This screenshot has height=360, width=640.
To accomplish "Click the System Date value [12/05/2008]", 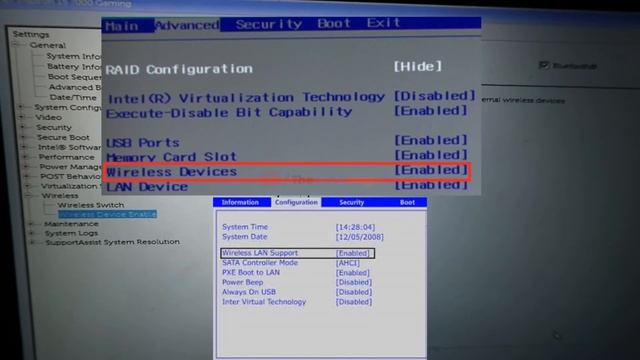I will pyautogui.click(x=360, y=237).
